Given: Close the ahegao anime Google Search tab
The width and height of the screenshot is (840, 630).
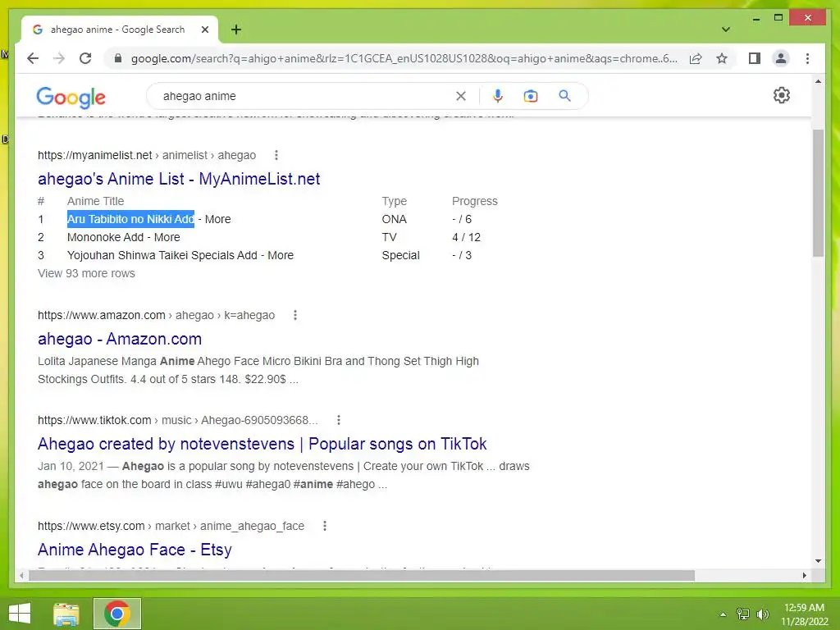Looking at the screenshot, I should pos(204,30).
